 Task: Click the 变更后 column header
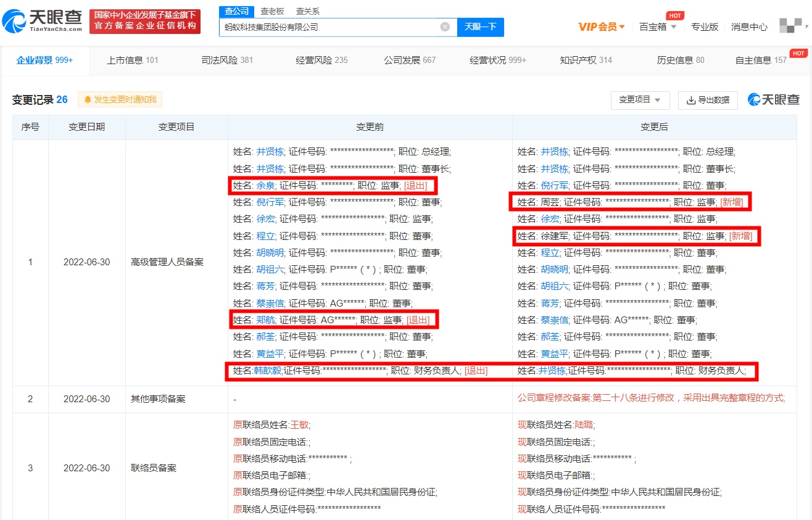click(x=654, y=127)
